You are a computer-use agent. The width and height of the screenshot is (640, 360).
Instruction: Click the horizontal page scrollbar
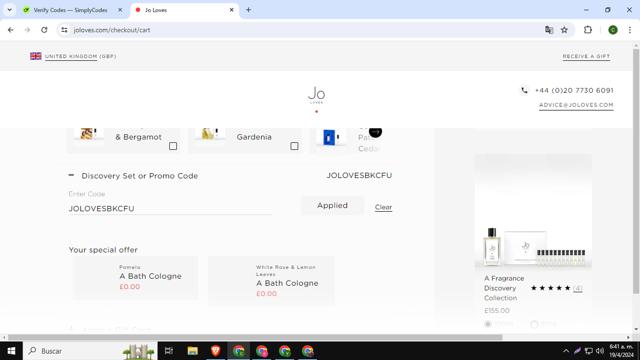[x=255, y=337]
